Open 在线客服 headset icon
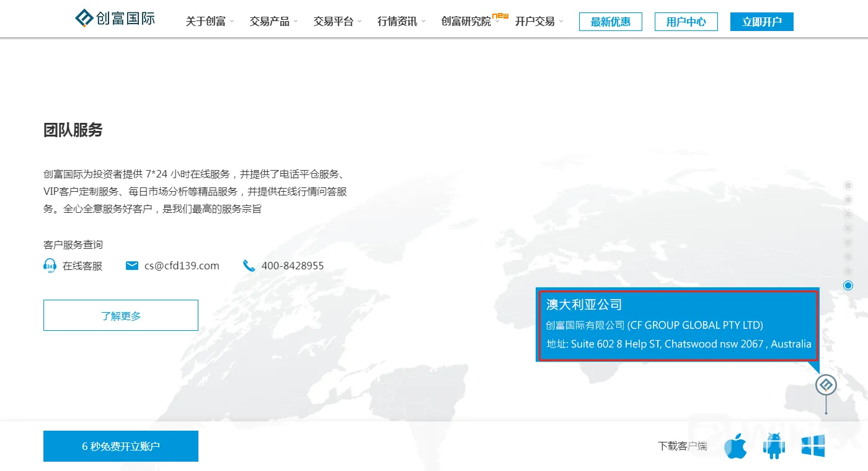 50,266
